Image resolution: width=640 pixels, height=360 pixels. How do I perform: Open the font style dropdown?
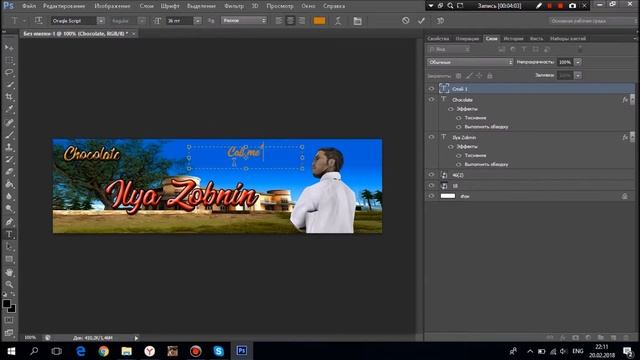(142, 21)
